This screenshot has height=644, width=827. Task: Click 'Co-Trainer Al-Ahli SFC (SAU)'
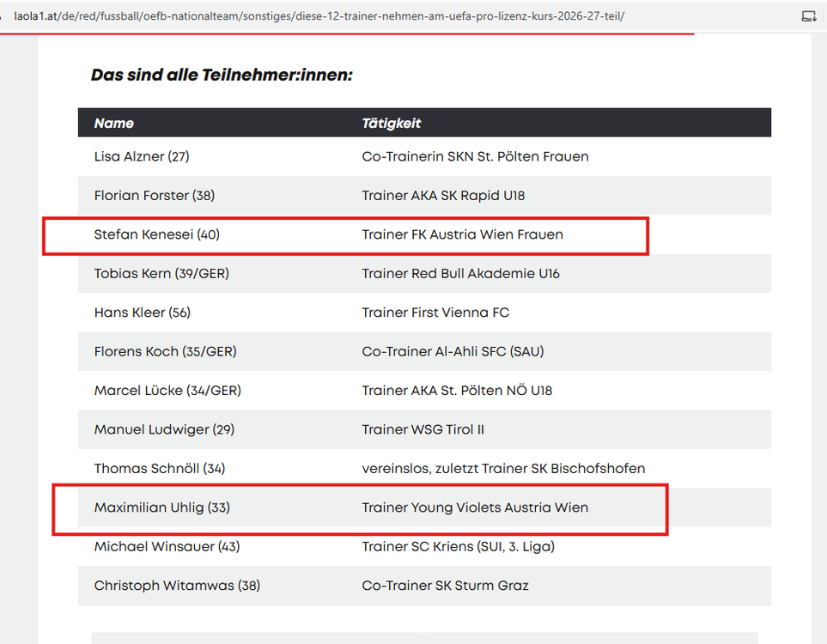pos(453,352)
